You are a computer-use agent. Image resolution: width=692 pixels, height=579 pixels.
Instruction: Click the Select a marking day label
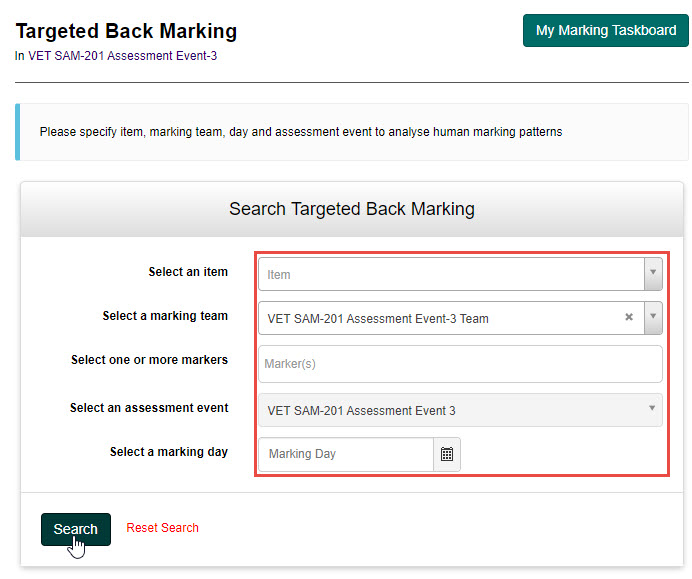(169, 452)
